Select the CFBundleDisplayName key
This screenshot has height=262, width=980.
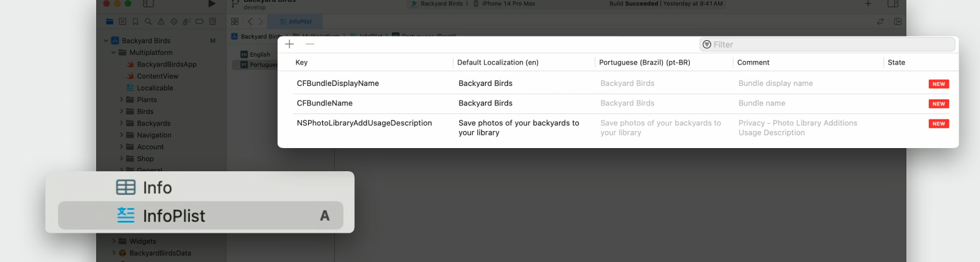coord(338,83)
